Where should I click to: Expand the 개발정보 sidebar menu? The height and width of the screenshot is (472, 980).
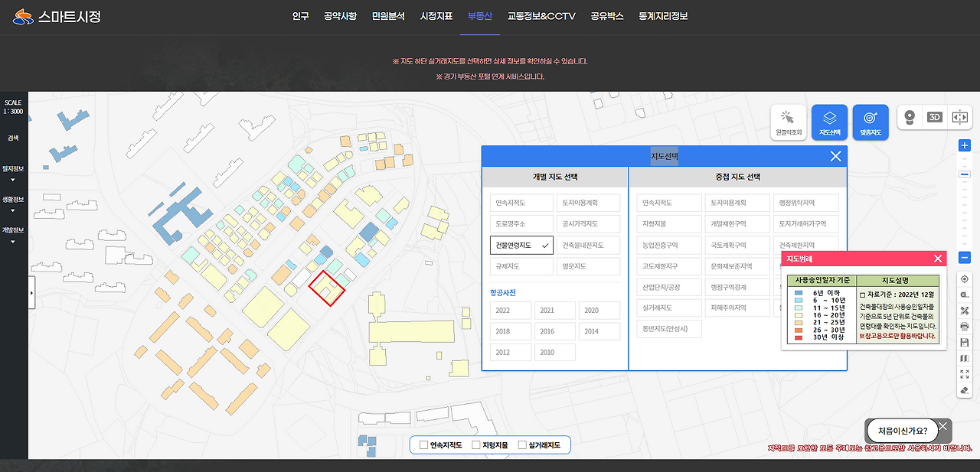[x=13, y=233]
